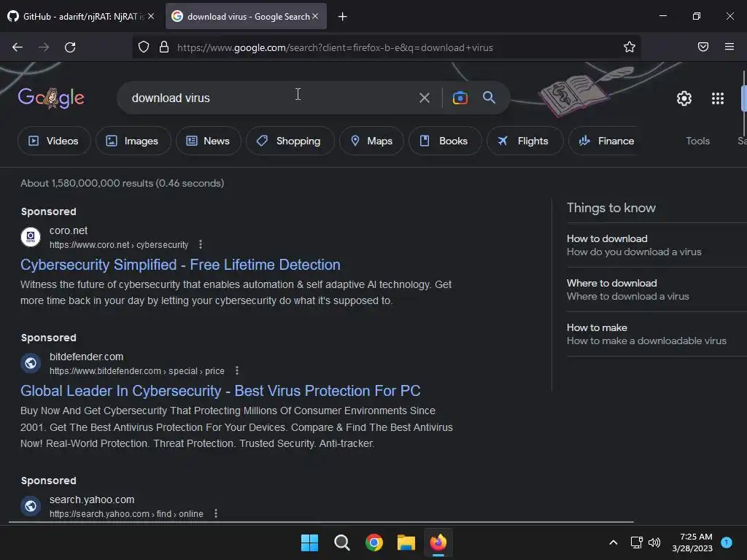Click the magnifier search button
Screen dimensions: 747x560
489,98
